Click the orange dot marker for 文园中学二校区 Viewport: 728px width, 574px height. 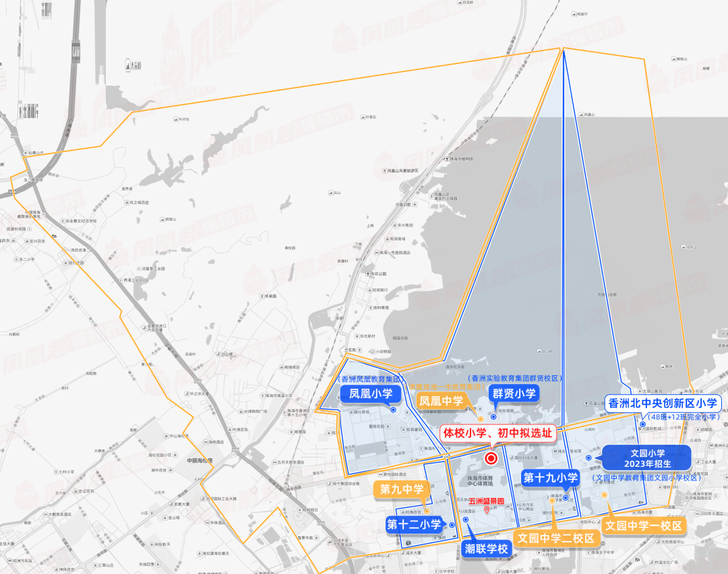[552, 501]
